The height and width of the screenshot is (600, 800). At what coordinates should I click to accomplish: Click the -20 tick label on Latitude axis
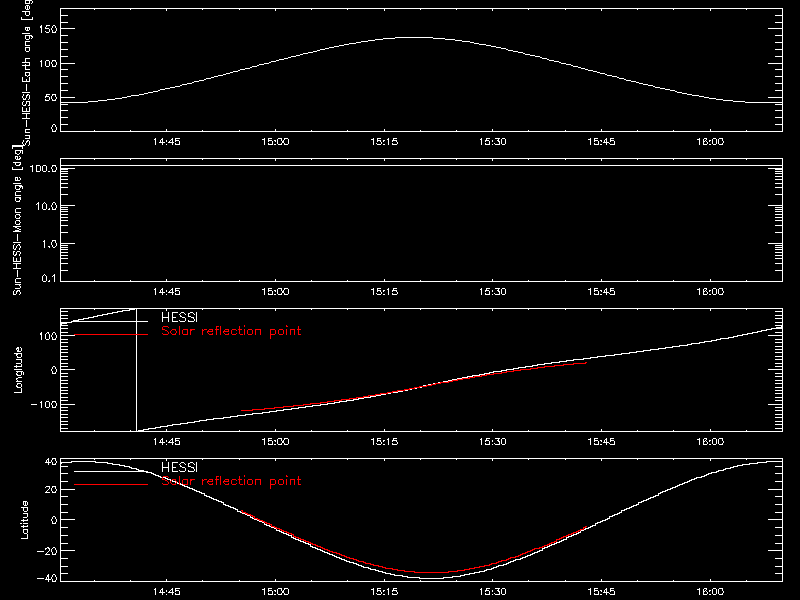[48, 551]
